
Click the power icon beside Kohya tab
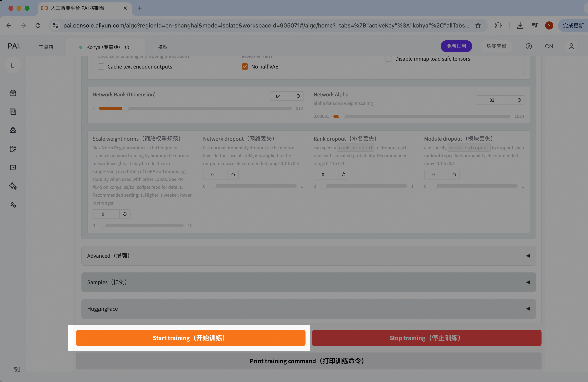[x=127, y=47]
